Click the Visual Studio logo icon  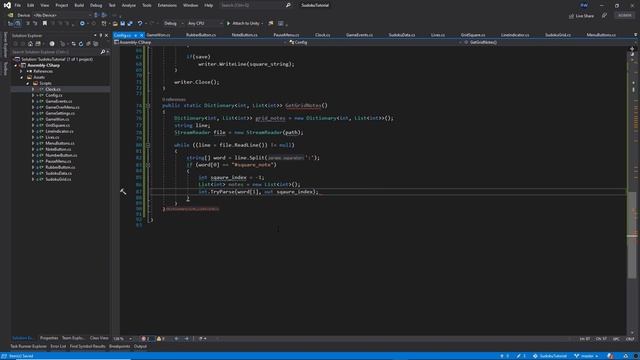pos(7,5)
